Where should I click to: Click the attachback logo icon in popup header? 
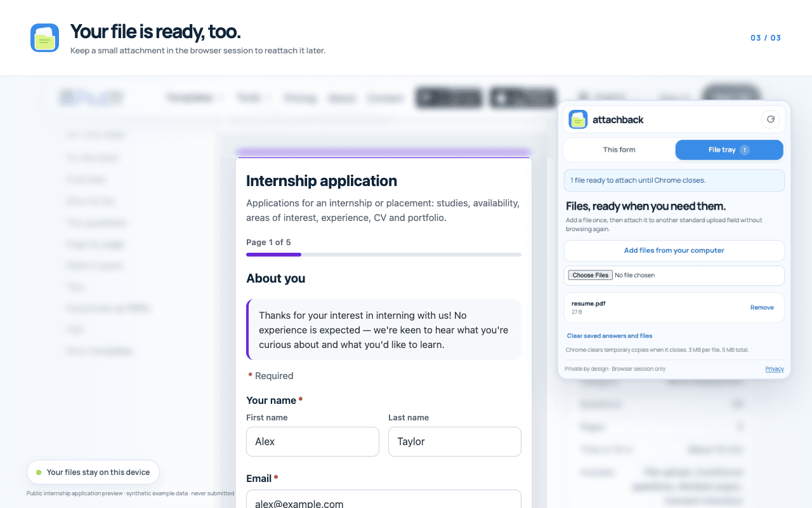coord(578,119)
